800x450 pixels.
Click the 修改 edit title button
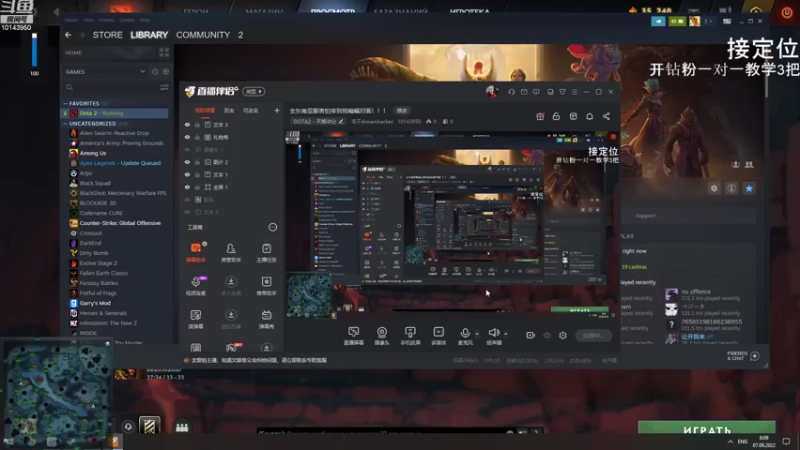pos(402,110)
